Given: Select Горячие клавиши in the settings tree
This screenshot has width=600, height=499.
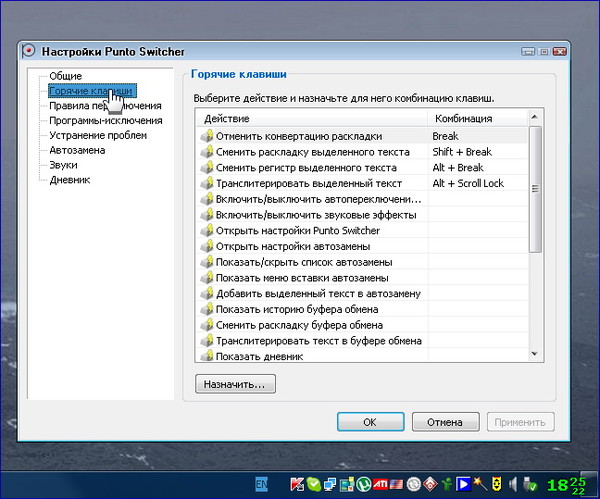Looking at the screenshot, I should pyautogui.click(x=92, y=91).
